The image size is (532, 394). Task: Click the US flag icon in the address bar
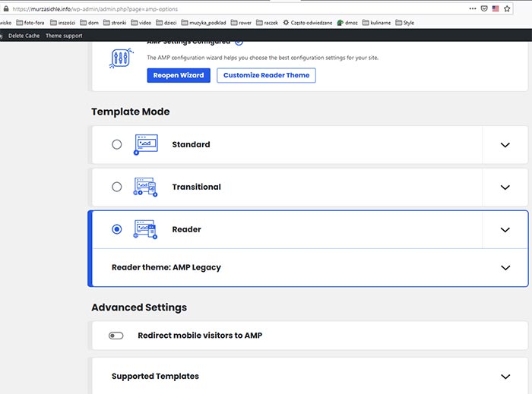[x=496, y=9]
